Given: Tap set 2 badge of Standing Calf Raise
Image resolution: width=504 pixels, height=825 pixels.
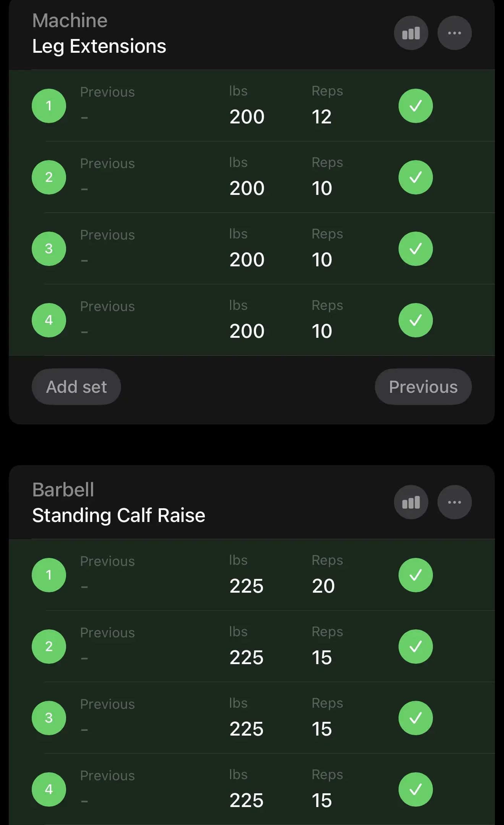Looking at the screenshot, I should (x=49, y=646).
